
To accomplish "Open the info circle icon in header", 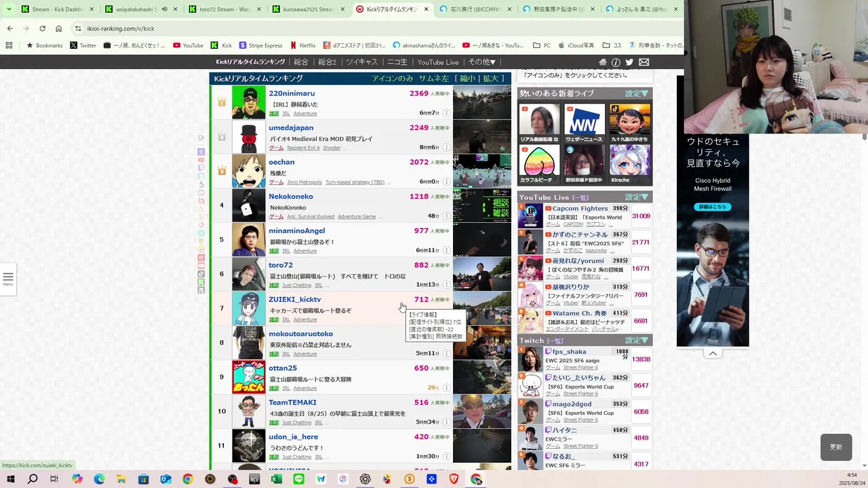I will point(616,62).
